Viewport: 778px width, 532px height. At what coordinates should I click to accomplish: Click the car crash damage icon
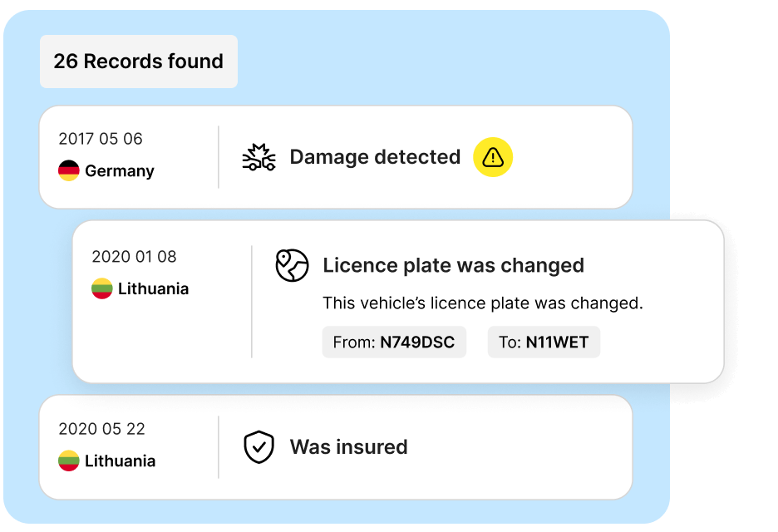coord(259,157)
